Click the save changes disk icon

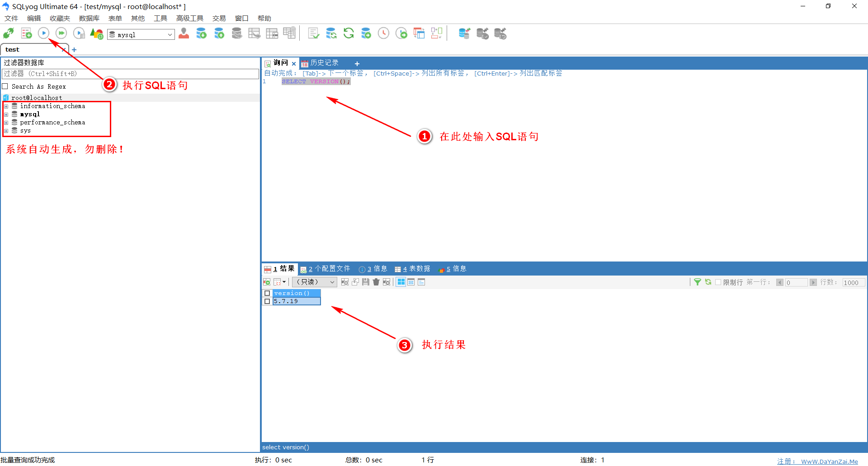click(x=366, y=282)
